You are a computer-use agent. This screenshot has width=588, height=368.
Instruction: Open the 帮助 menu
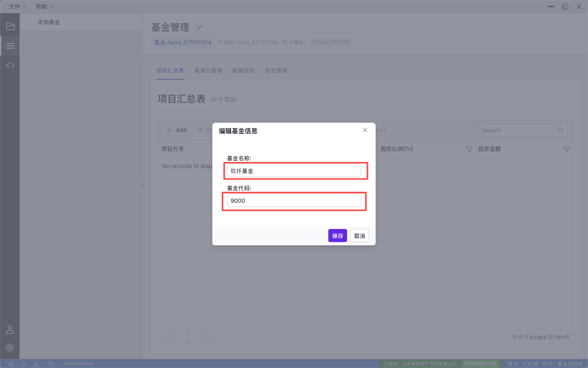[45, 7]
